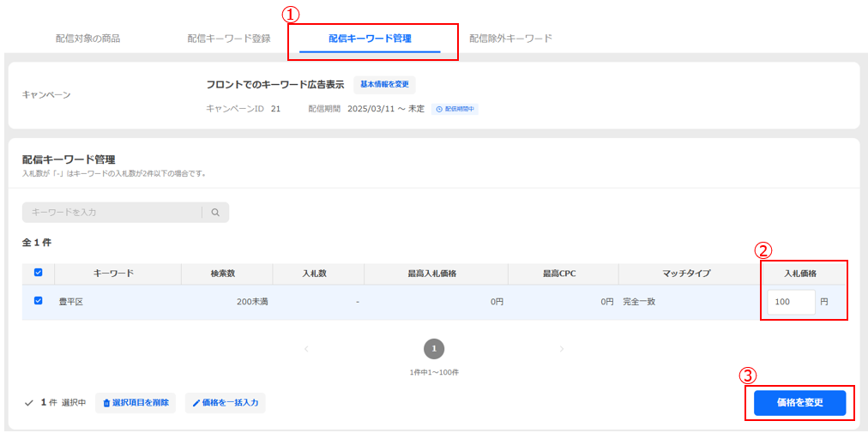Image resolution: width=868 pixels, height=433 pixels.
Task: Open the 配信除外キーワード tab
Action: pyautogui.click(x=510, y=39)
